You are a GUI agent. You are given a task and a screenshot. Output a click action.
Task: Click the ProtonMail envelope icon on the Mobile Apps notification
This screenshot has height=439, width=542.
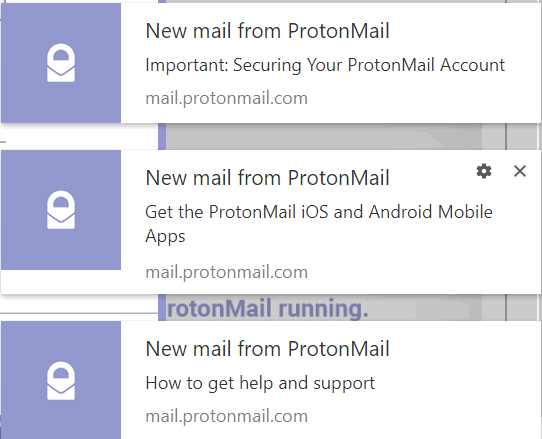tap(61, 209)
